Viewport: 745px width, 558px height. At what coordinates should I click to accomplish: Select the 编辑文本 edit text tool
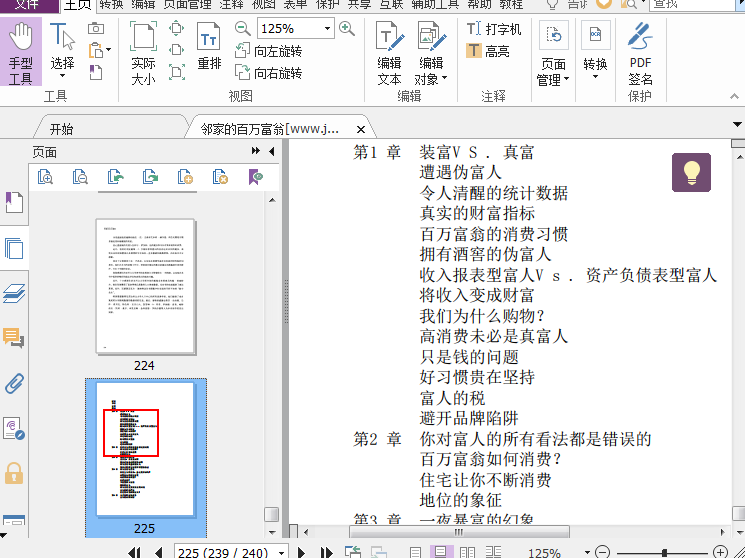(x=389, y=53)
